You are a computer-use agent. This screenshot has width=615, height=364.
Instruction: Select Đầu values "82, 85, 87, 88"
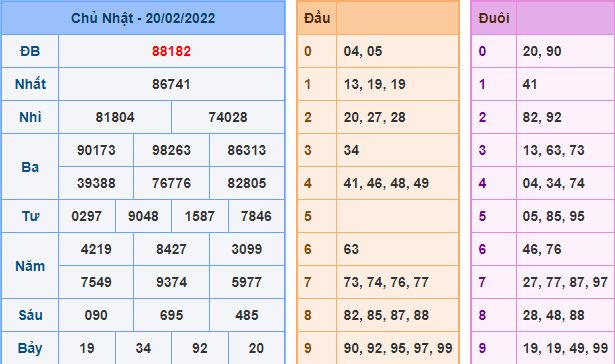coord(386,315)
